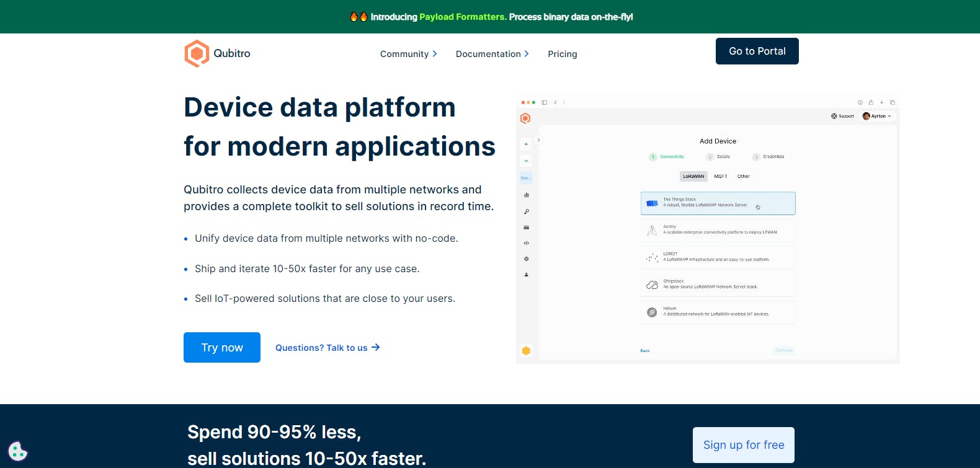
Task: Select the Connectivity step in Add Device
Action: pos(667,157)
